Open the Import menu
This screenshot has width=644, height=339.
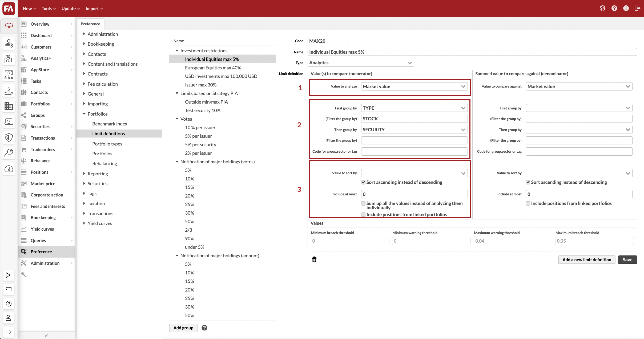click(x=94, y=9)
